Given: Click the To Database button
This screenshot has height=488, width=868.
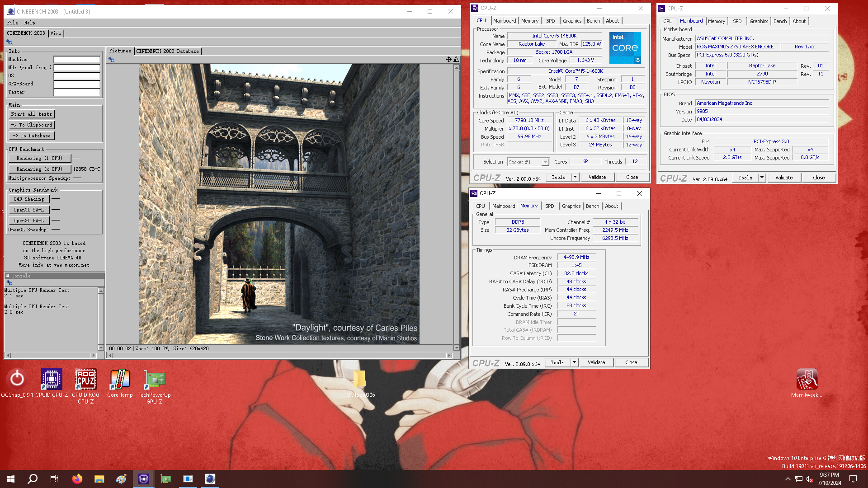Looking at the screenshot, I should point(32,136).
